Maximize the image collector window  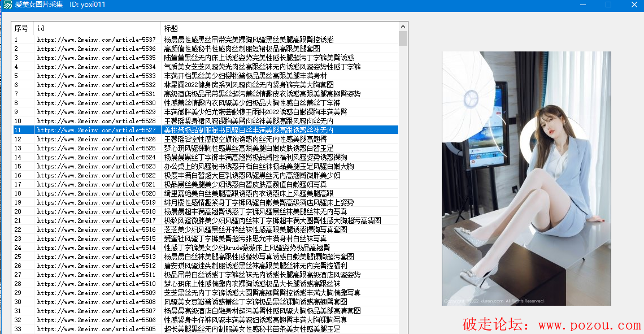click(x=608, y=5)
